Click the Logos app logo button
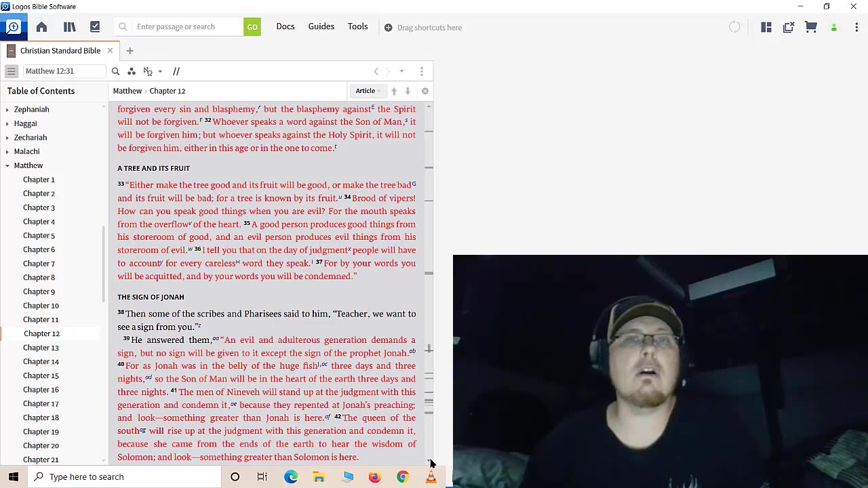Image resolution: width=868 pixels, height=488 pixels. click(13, 26)
